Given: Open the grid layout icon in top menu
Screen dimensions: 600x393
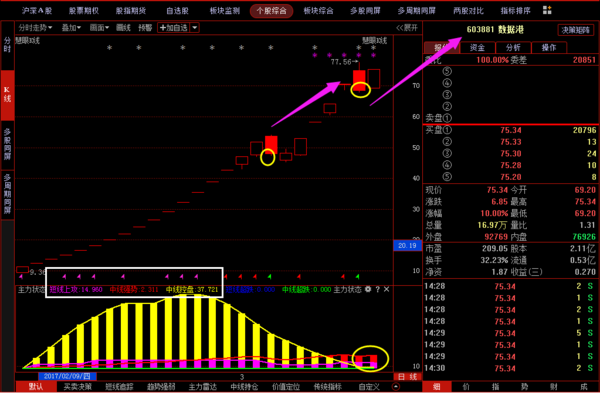Looking at the screenshot, I should [x=548, y=10].
